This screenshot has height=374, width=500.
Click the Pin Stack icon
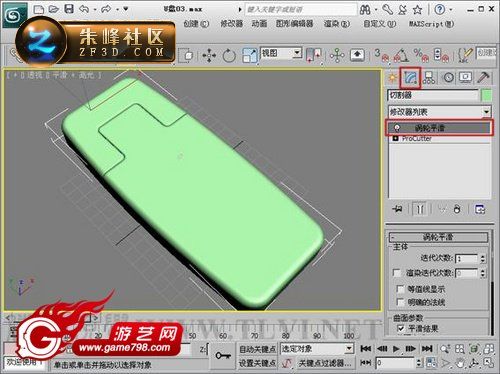tap(397, 209)
